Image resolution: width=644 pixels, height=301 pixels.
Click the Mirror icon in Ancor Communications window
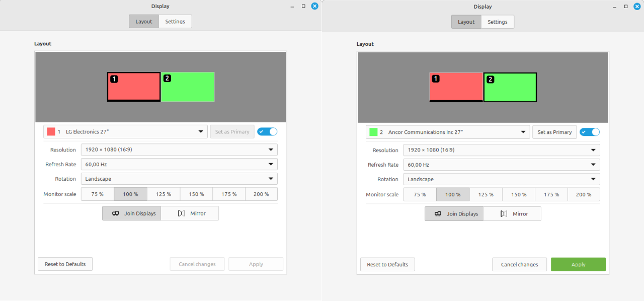point(504,214)
